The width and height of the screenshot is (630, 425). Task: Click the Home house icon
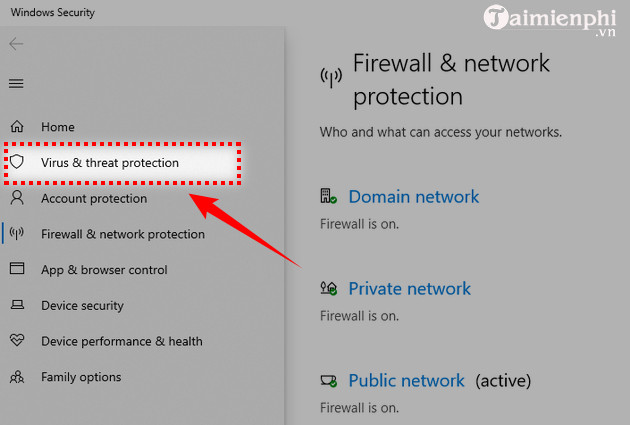(x=16, y=127)
